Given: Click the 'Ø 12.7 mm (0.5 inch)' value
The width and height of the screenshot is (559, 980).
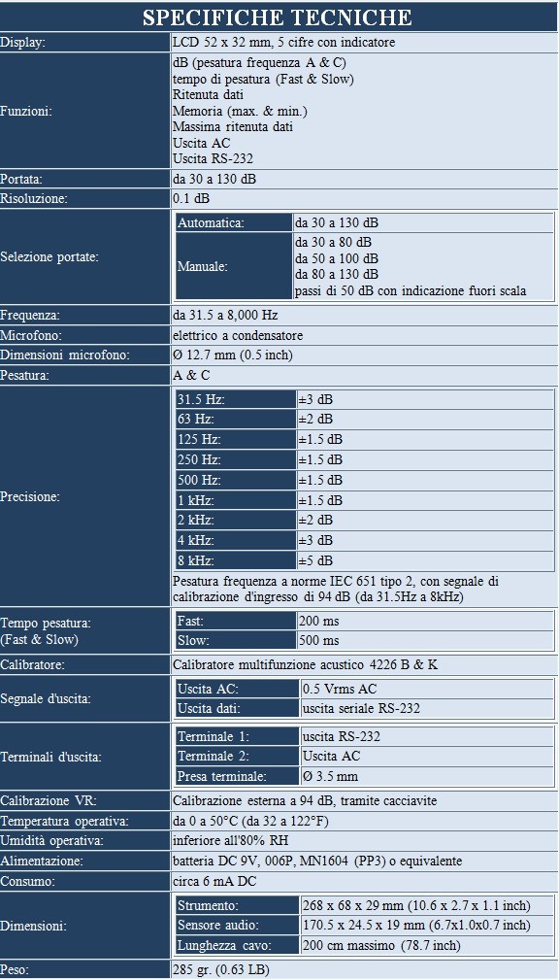Looking at the screenshot, I should pyautogui.click(x=233, y=355).
